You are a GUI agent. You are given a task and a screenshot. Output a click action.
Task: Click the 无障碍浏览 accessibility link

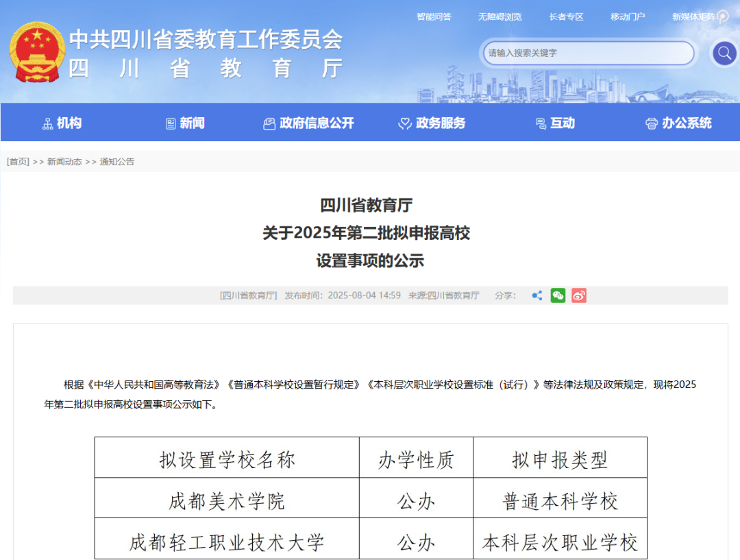tap(500, 16)
